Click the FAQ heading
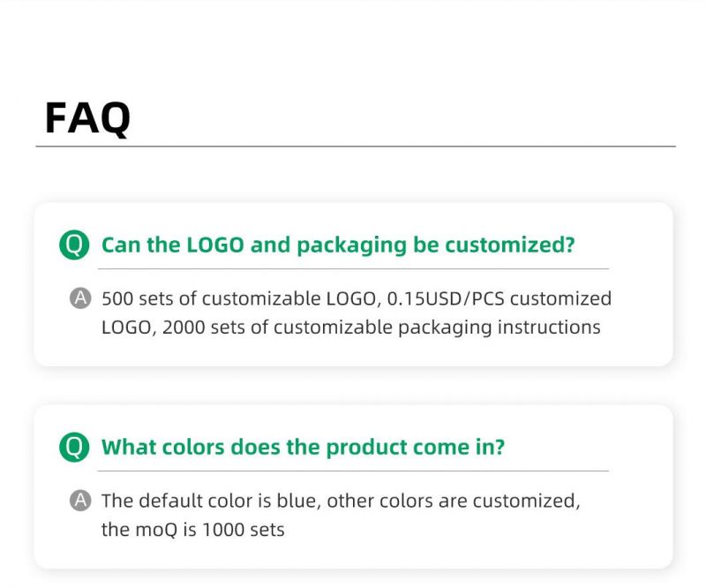Screen dimensions: 706x588 coord(87,118)
